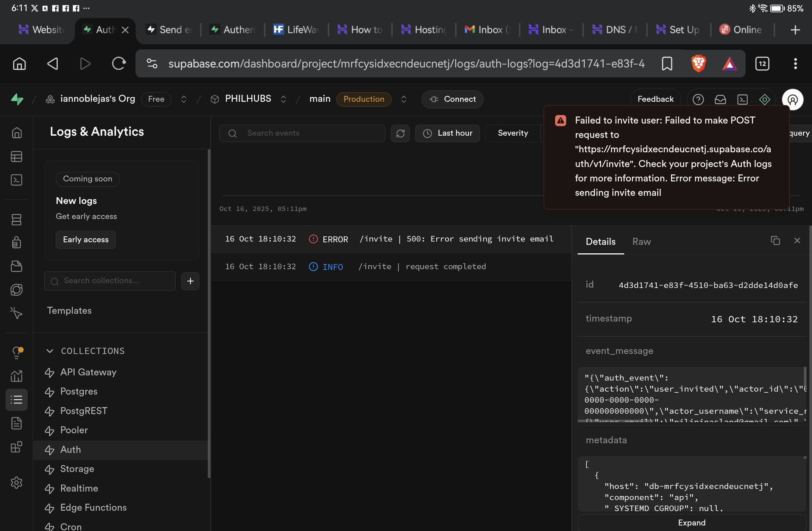
Task: Collapse the COLLECTIONS section
Action: pyautogui.click(x=50, y=351)
